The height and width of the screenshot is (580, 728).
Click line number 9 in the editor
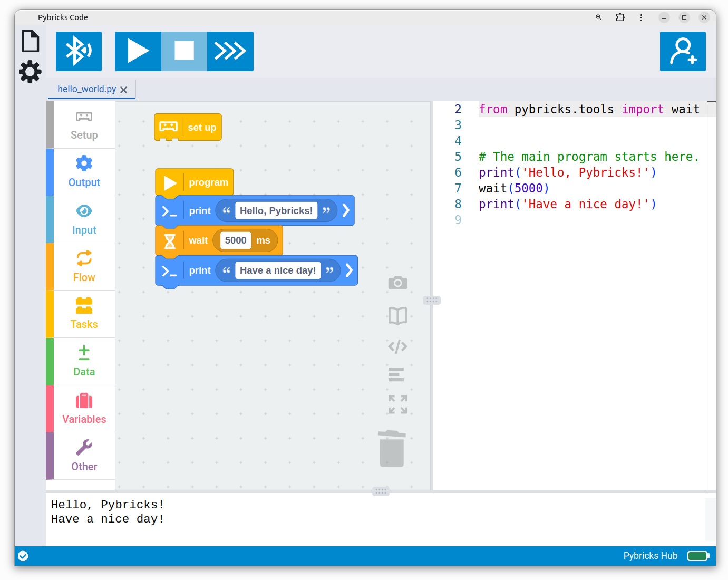458,220
